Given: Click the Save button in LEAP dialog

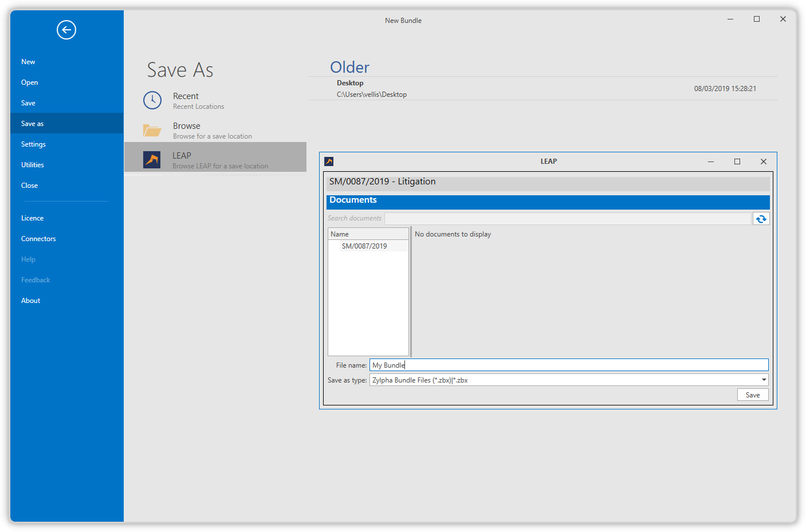Looking at the screenshot, I should click(752, 395).
